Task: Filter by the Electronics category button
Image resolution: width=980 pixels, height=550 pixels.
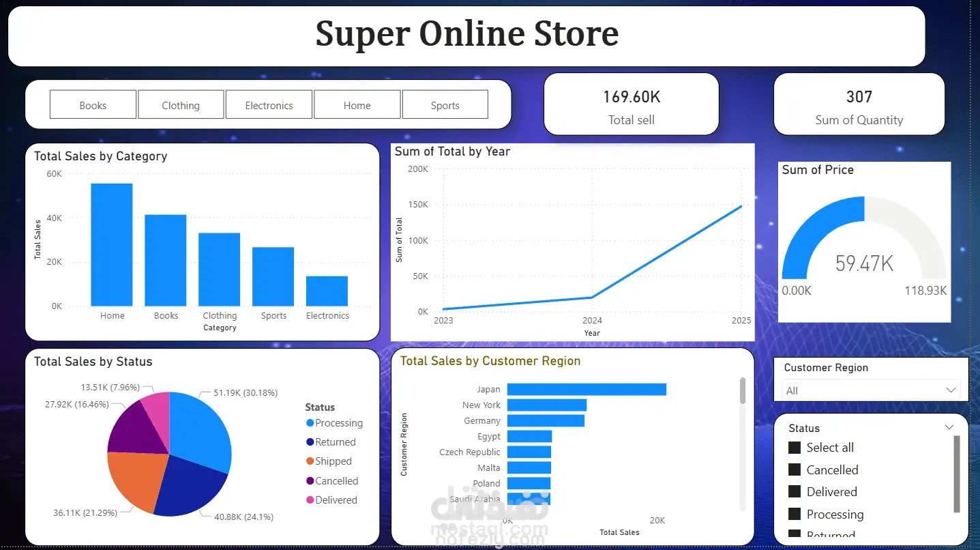Action: [x=269, y=105]
